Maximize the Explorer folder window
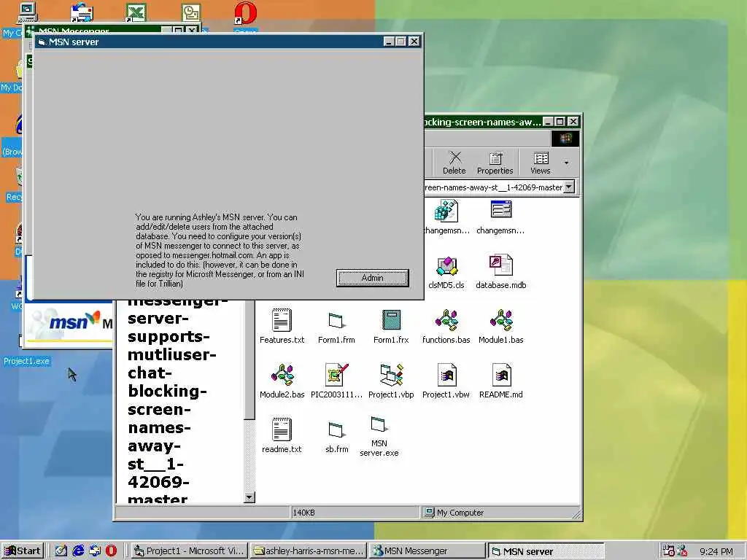 [560, 122]
